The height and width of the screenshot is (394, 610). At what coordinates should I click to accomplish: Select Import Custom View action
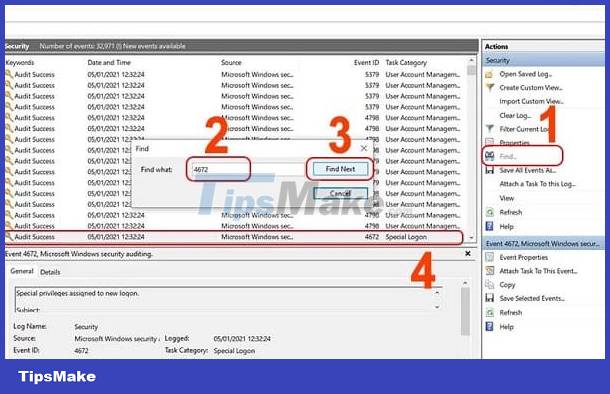[x=531, y=102]
